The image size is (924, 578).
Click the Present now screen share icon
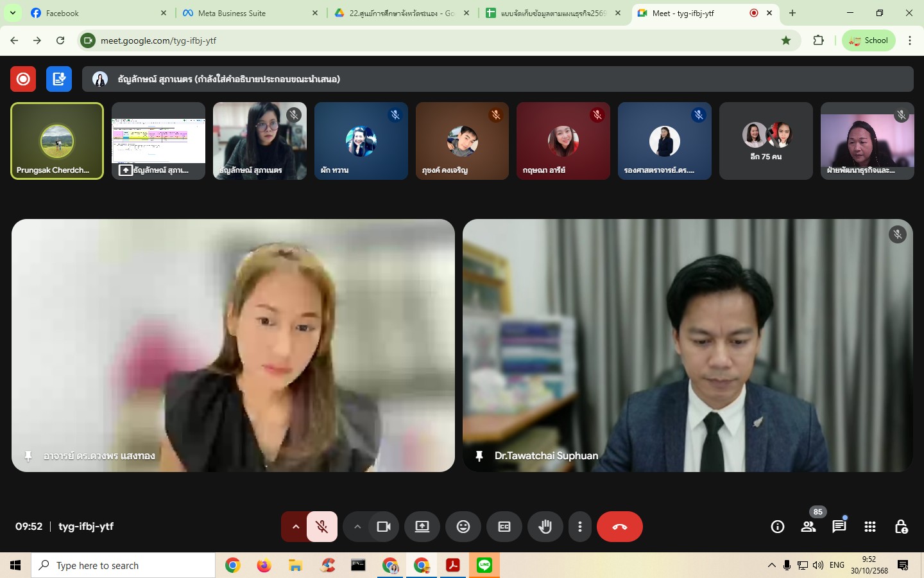pyautogui.click(x=422, y=527)
